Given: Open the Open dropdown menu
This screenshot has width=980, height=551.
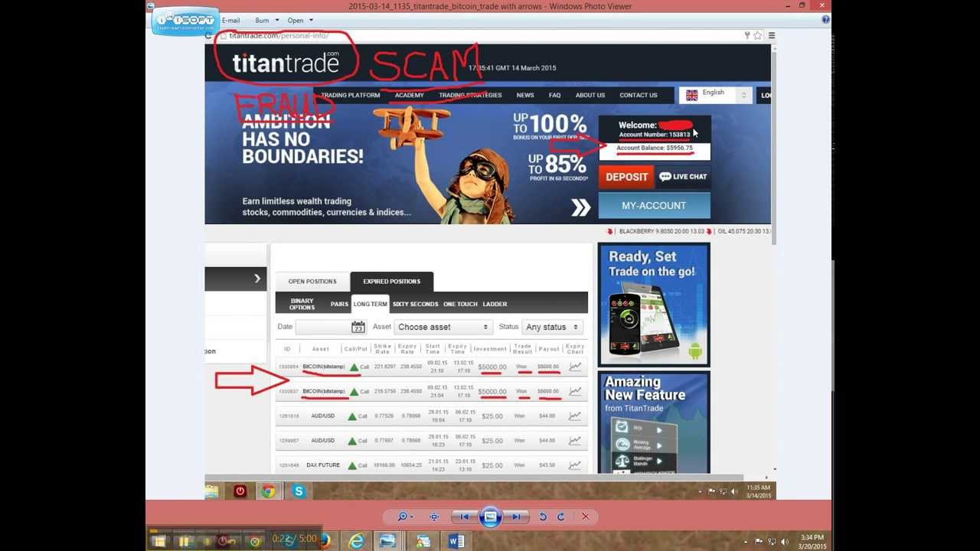Looking at the screenshot, I should 299,20.
